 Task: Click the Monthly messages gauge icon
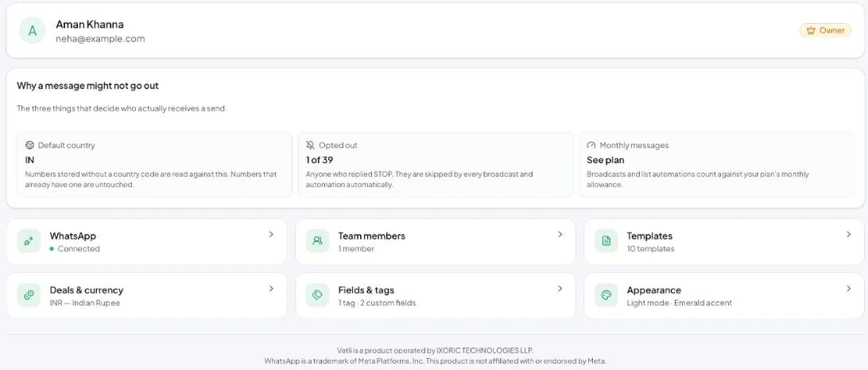coord(591,145)
